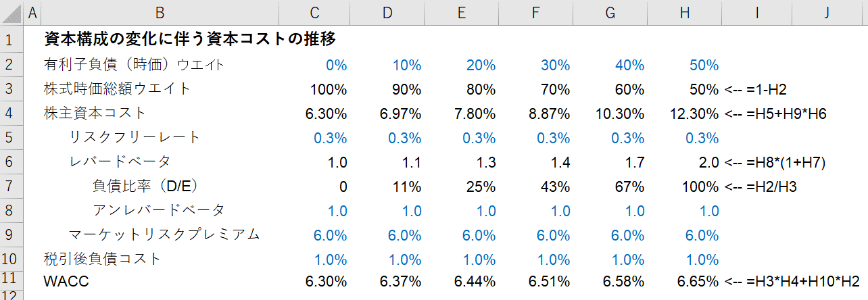Click the マーケットリスクプレミアム label cell
The height and width of the screenshot is (300, 868).
(x=164, y=234)
